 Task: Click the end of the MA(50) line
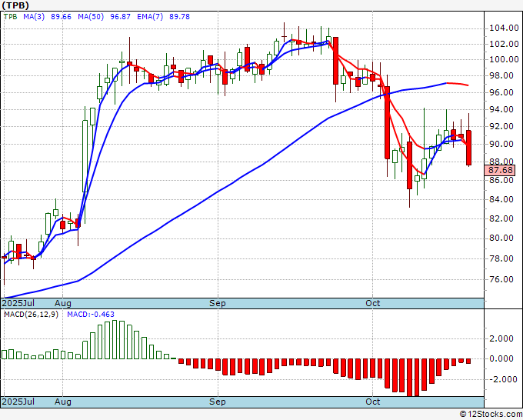point(468,85)
